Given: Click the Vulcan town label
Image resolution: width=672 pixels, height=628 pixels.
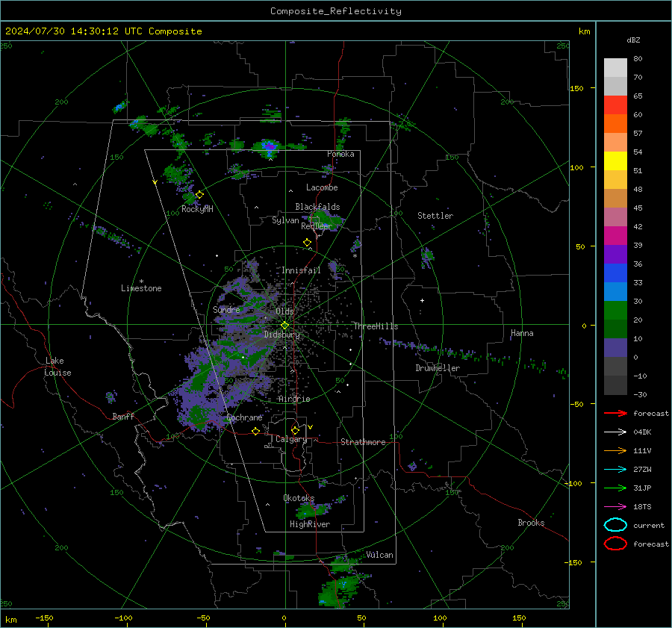Looking at the screenshot, I should click(x=379, y=555).
